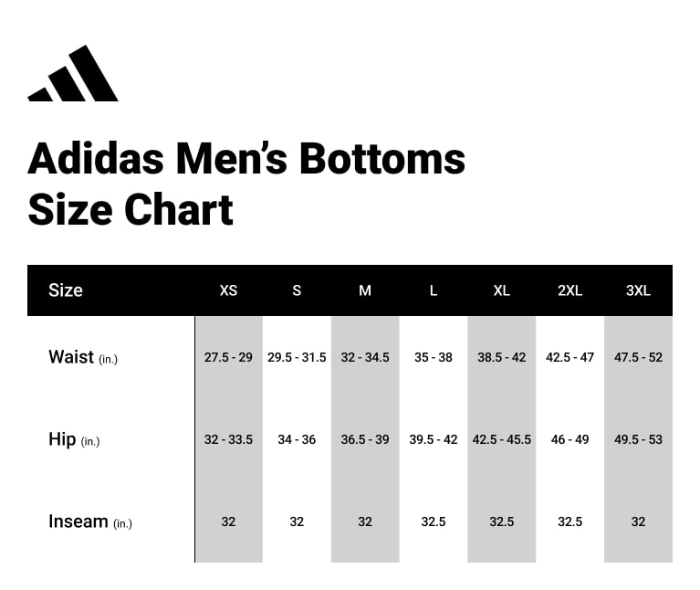Select the L size column header
The image size is (700, 590).
[x=434, y=290]
